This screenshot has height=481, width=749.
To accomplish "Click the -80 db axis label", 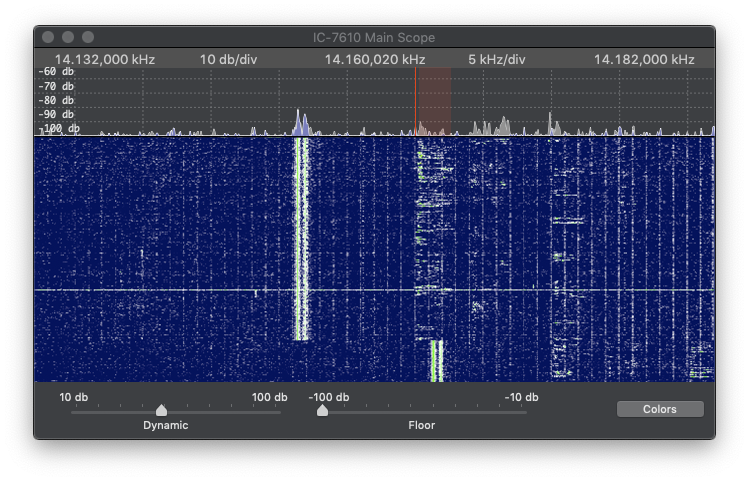I will point(56,100).
